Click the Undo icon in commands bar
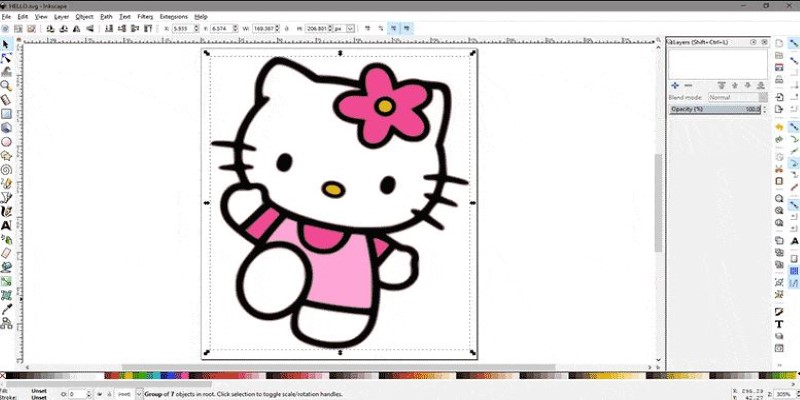Image resolution: width=800 pixels, height=400 pixels. (x=780, y=127)
